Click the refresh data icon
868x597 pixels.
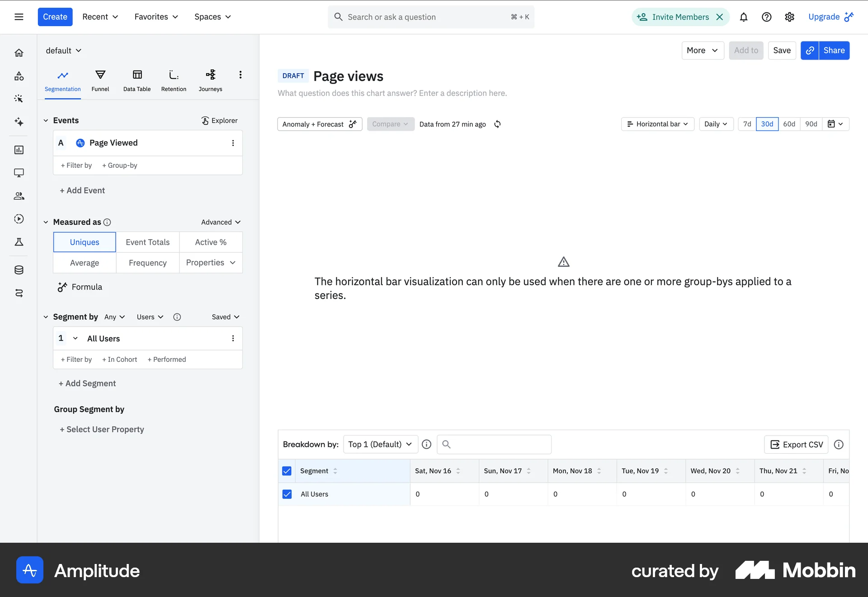(497, 124)
